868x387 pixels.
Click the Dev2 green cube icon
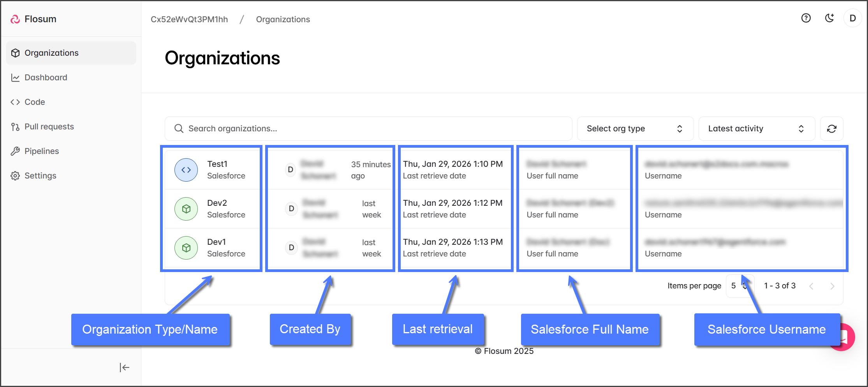186,209
